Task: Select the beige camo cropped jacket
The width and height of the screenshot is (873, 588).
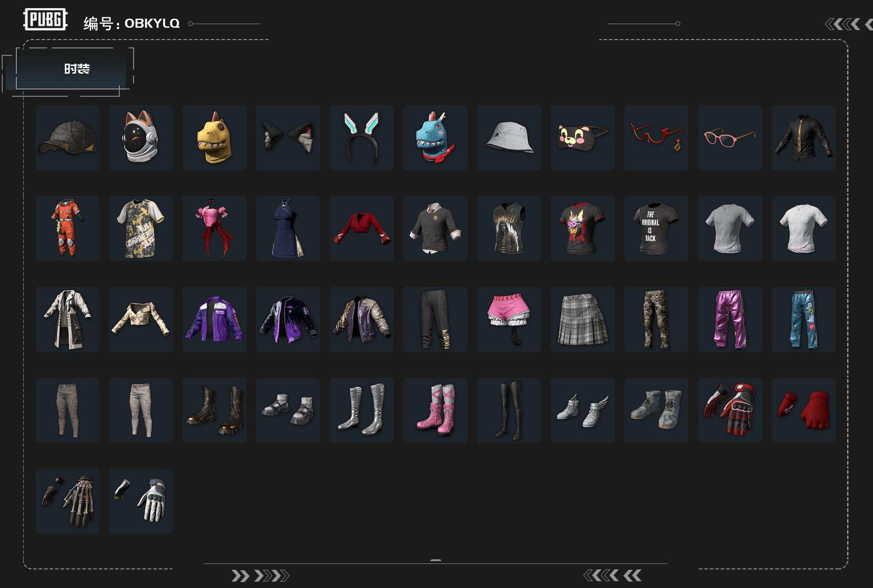Action: click(x=140, y=319)
